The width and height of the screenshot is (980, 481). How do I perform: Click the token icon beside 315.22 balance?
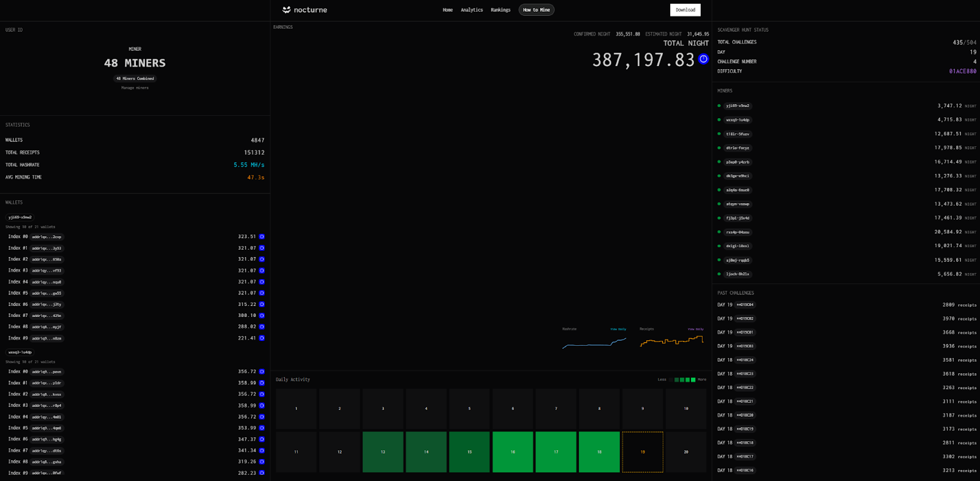(x=262, y=304)
